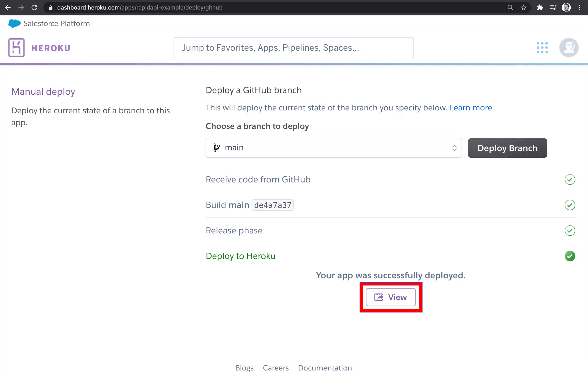
Task: Open the Learn more link
Action: pos(470,108)
